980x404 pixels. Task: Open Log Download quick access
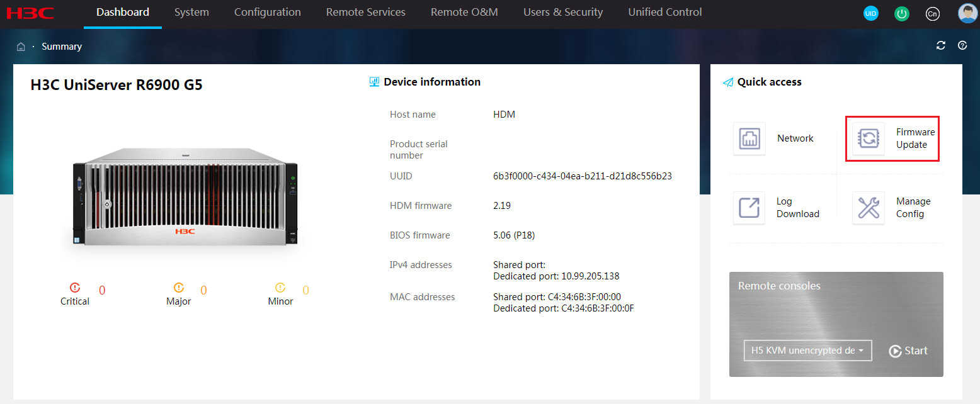(x=749, y=208)
